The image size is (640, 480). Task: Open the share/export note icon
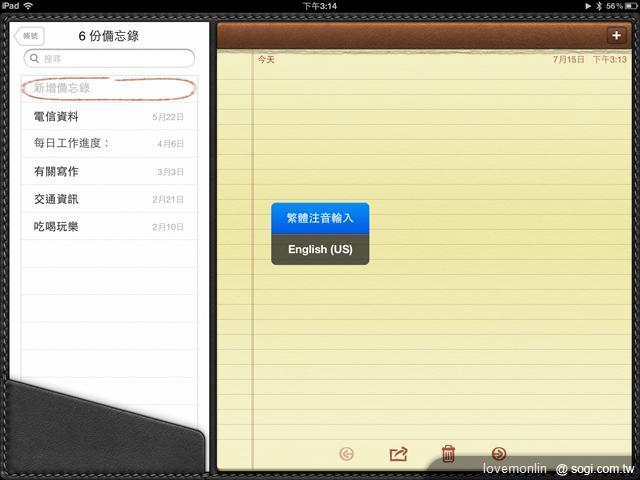click(x=398, y=453)
